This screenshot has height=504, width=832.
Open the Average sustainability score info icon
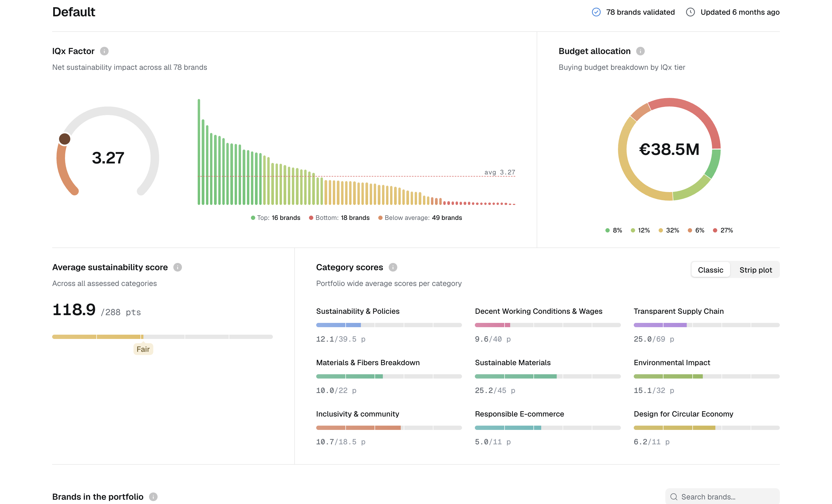(x=178, y=267)
